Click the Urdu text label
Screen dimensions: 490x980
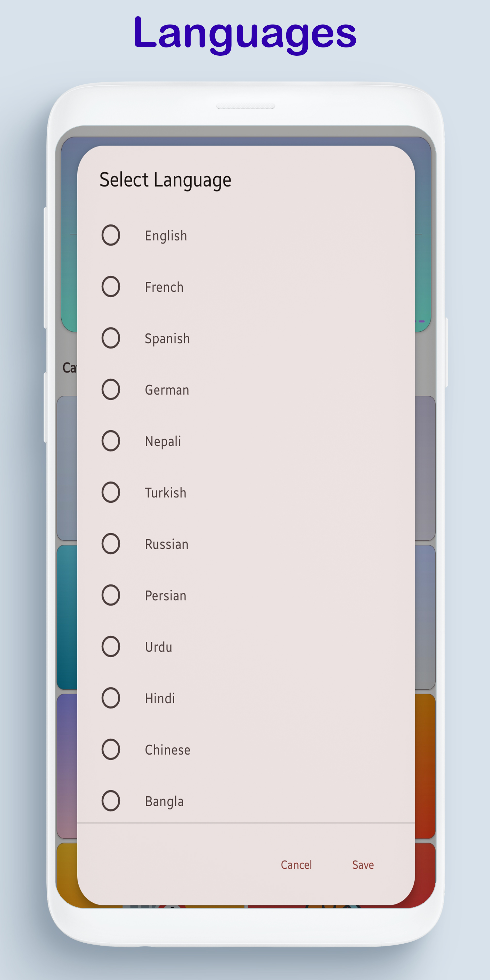159,647
